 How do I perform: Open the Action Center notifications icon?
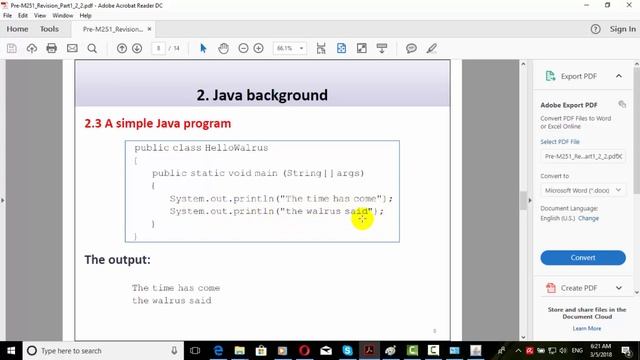coord(626,350)
